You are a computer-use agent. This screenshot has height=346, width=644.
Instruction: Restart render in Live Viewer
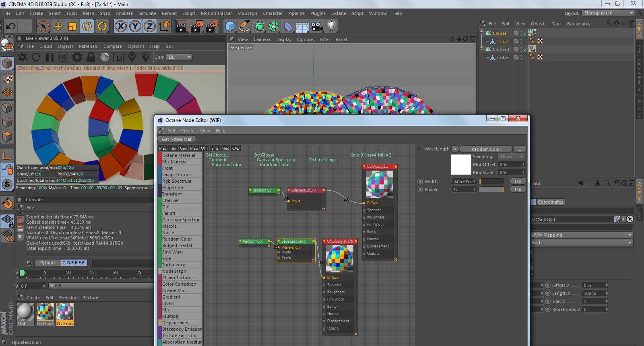(x=36, y=57)
